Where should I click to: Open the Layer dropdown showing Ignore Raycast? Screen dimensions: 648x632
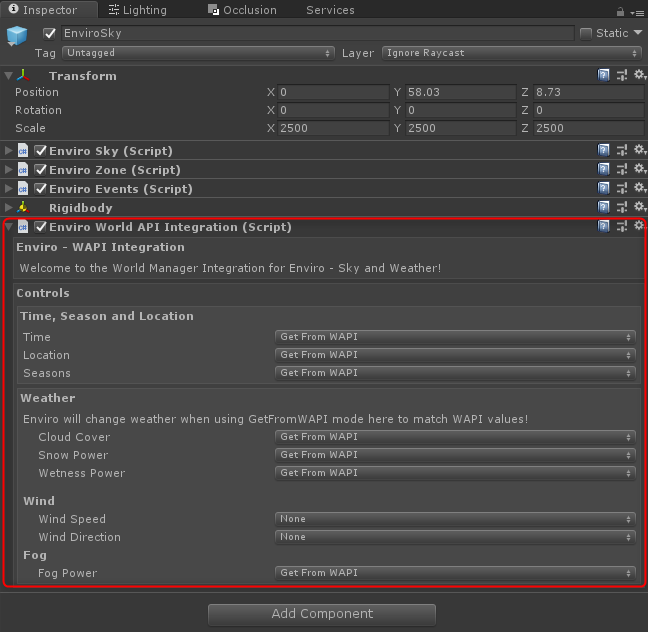(511, 53)
